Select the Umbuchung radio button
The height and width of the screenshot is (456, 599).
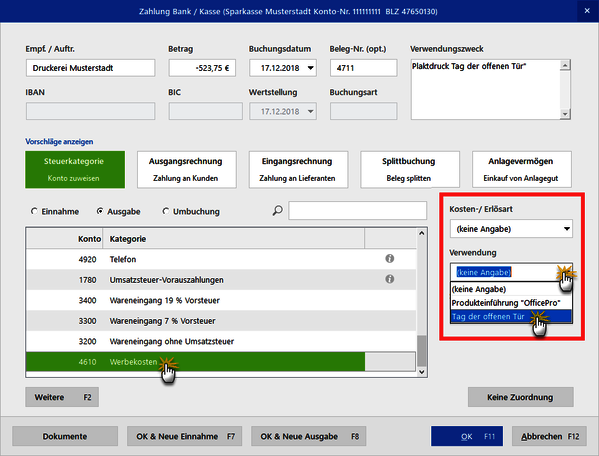pyautogui.click(x=166, y=211)
